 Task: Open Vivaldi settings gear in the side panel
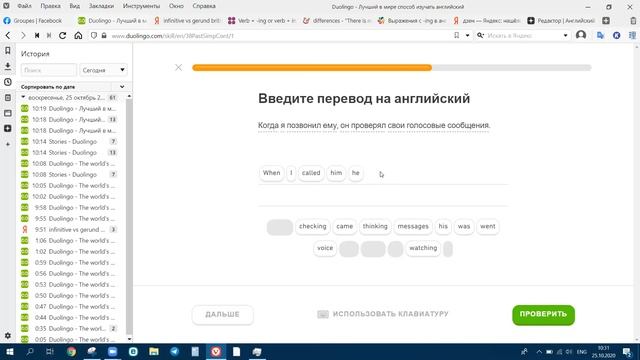(8, 336)
